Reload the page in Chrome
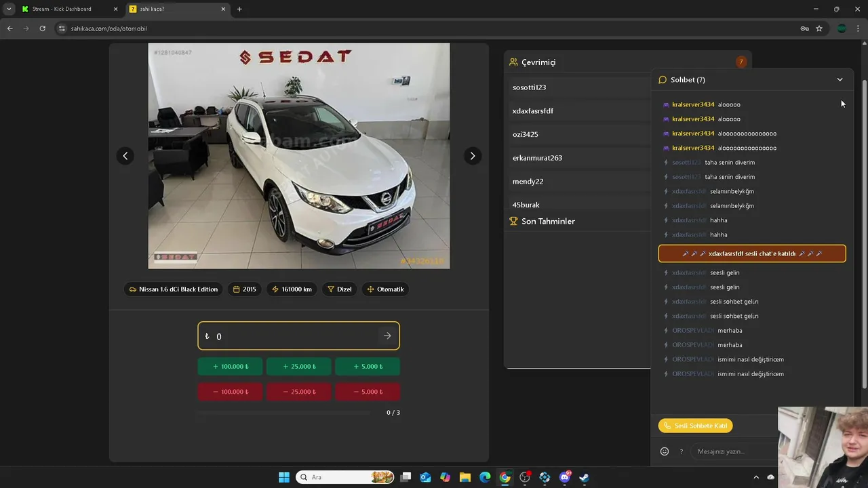This screenshot has height=488, width=868. [x=42, y=28]
